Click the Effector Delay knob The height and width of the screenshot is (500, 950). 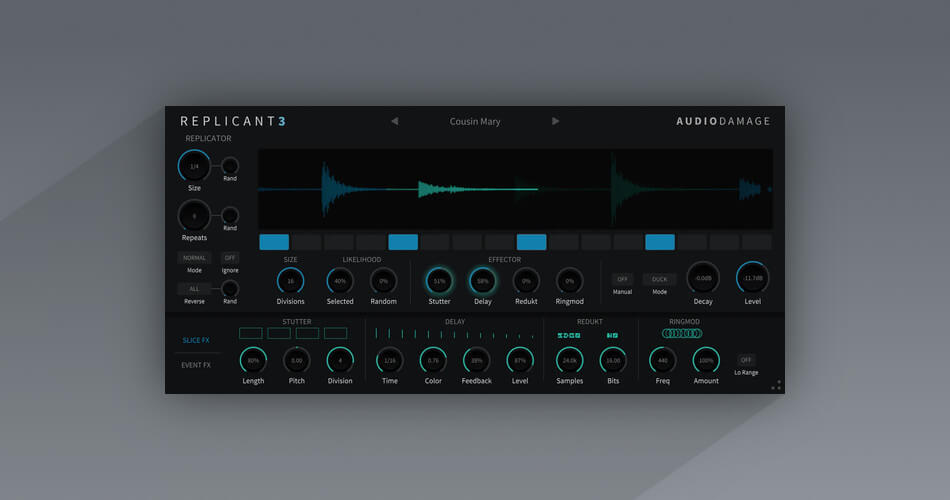483,281
